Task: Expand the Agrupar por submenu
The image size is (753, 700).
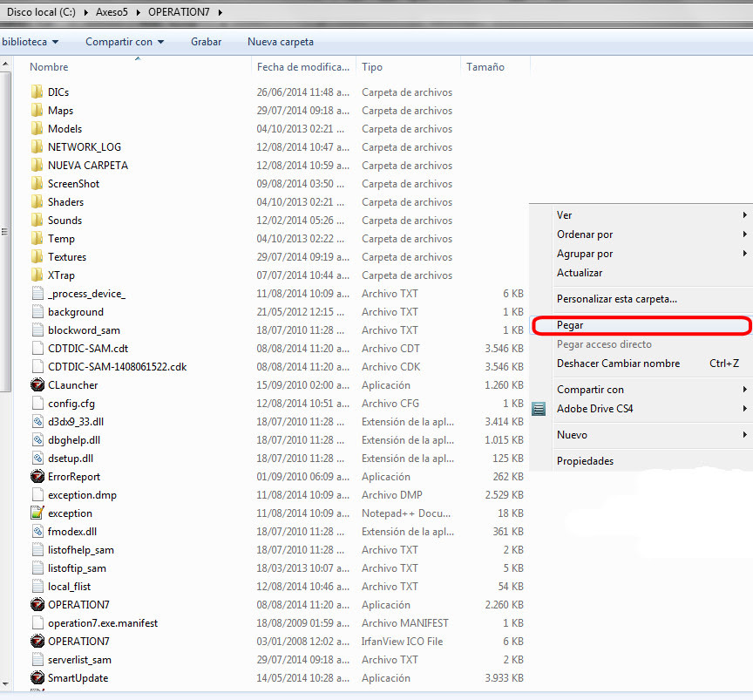Action: 744,253
